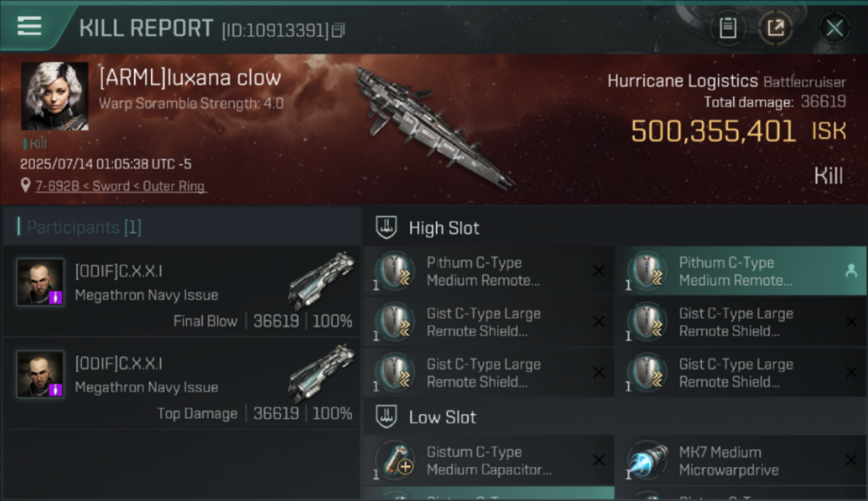Open location 7-692B Sword Outer Ring

click(x=120, y=186)
